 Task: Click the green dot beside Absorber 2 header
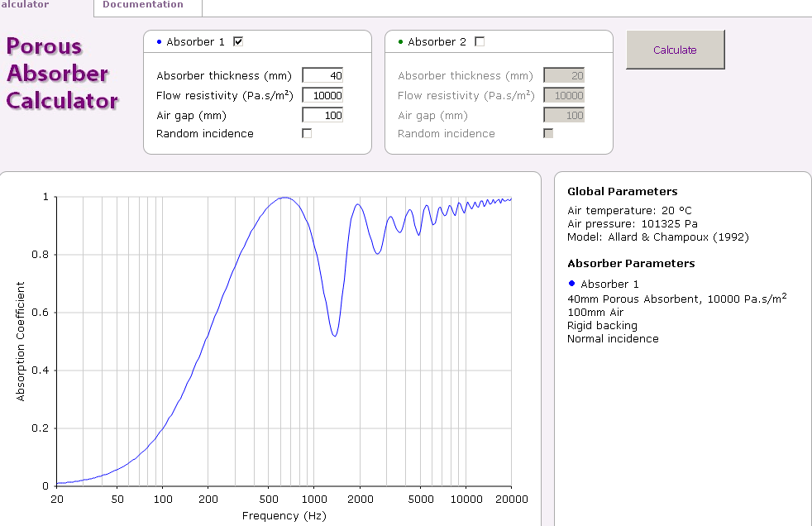click(x=400, y=42)
